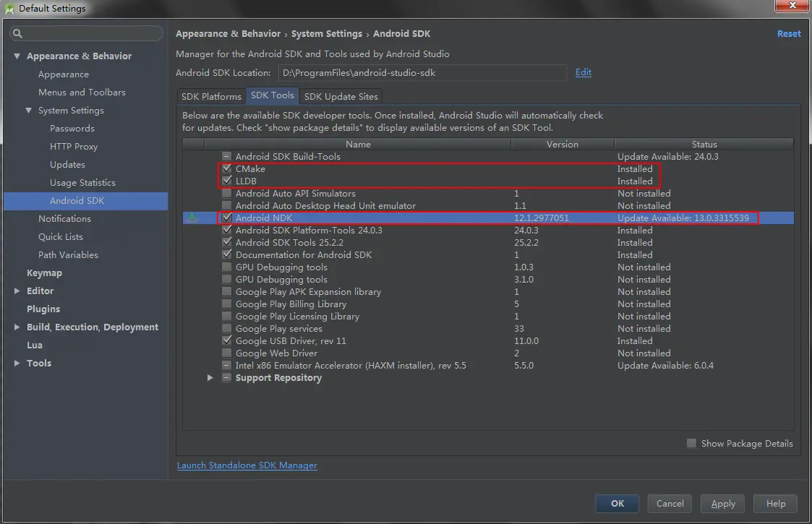Screen dimensions: 812x524
Task: Check Google Play Billing Library
Action: (x=227, y=304)
